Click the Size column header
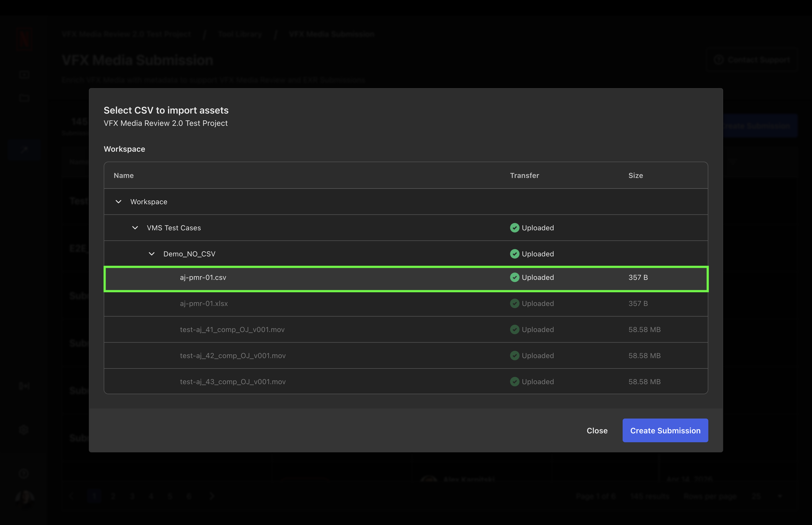Screen dimensions: 812x525 click(635, 176)
